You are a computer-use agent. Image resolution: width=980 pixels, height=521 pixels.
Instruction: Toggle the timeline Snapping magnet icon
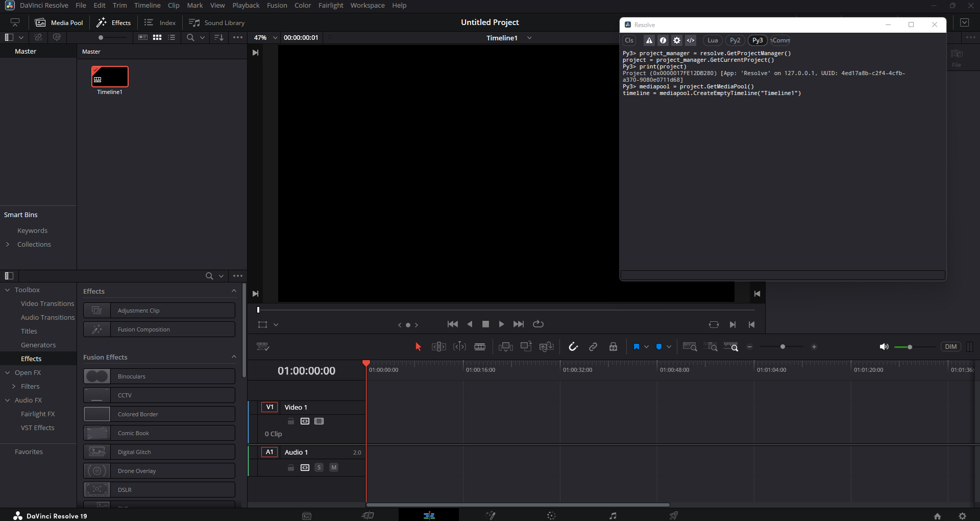coord(573,347)
